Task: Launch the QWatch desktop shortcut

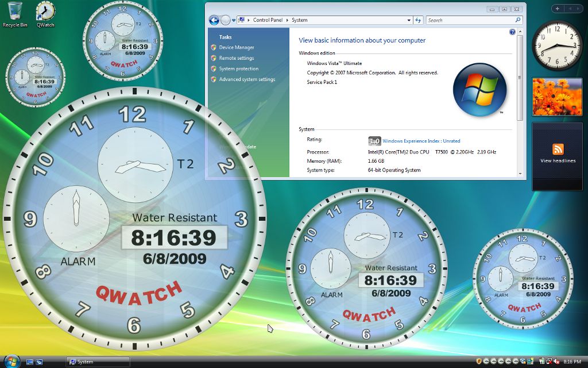Action: (x=45, y=14)
